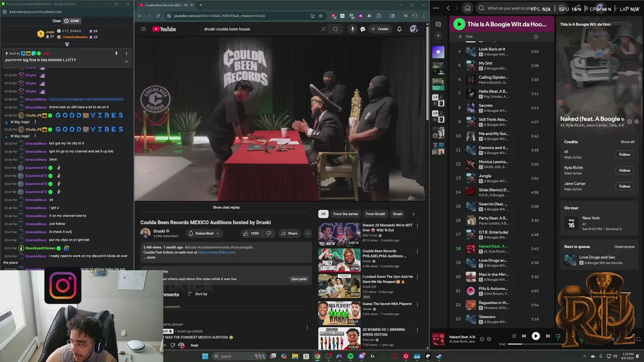The width and height of the screenshot is (644, 362).
Task: Open the YouTube account avatar menu
Action: 414,29
